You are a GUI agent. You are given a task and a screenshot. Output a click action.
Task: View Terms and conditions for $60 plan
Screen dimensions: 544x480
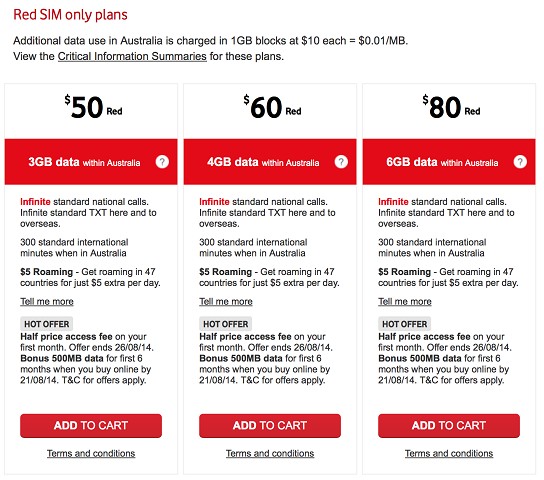pos(270,453)
